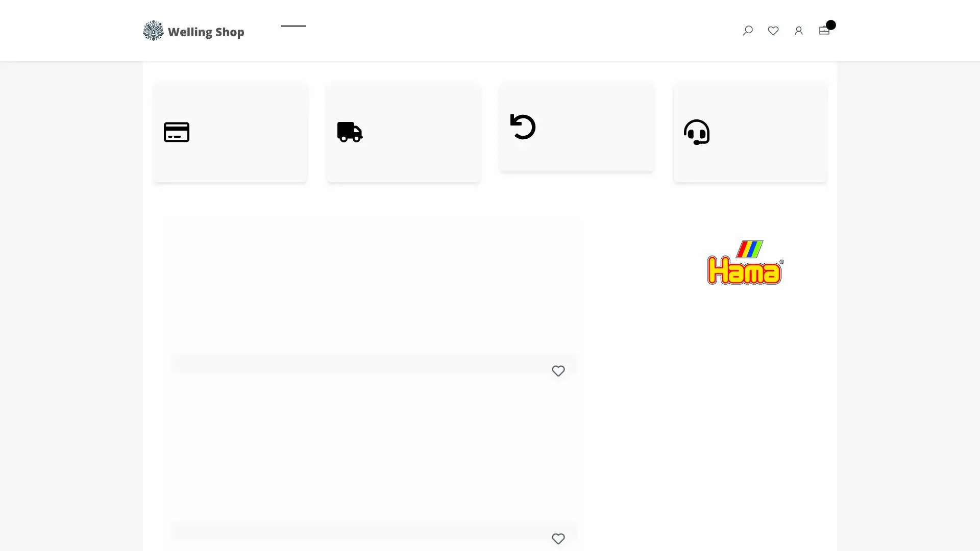Click the credit card payment icon

177,132
